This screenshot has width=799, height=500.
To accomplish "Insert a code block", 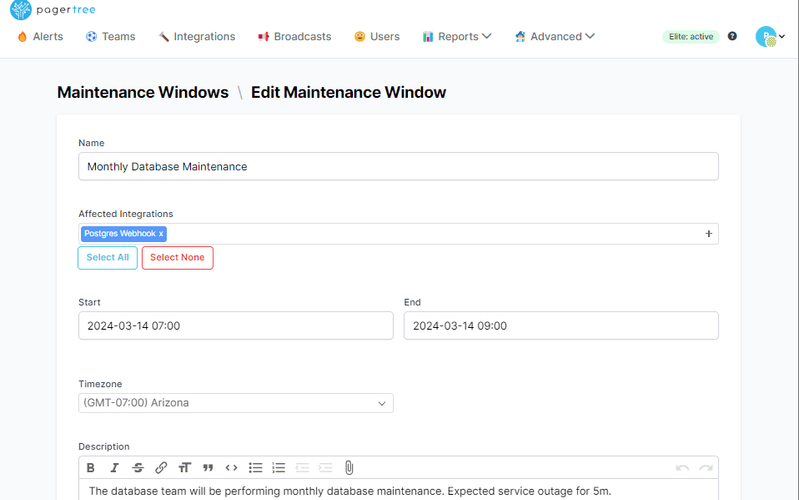I will tap(232, 467).
